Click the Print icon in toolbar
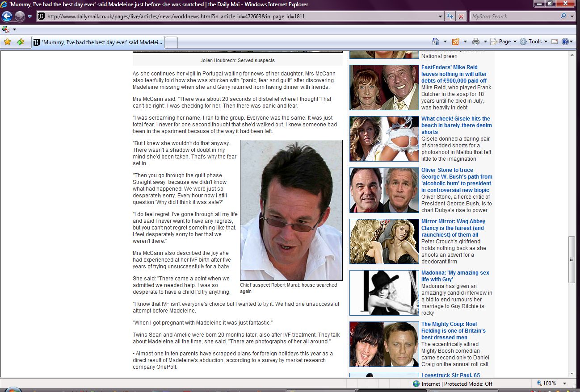The height and width of the screenshot is (392, 580). tap(476, 42)
